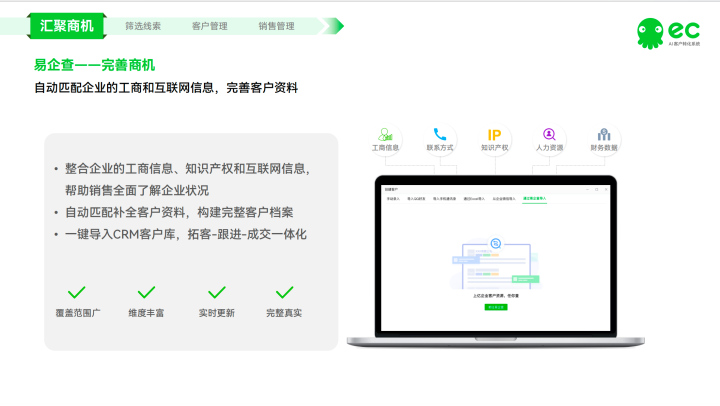Switch to the 客户管理 step

(x=210, y=26)
